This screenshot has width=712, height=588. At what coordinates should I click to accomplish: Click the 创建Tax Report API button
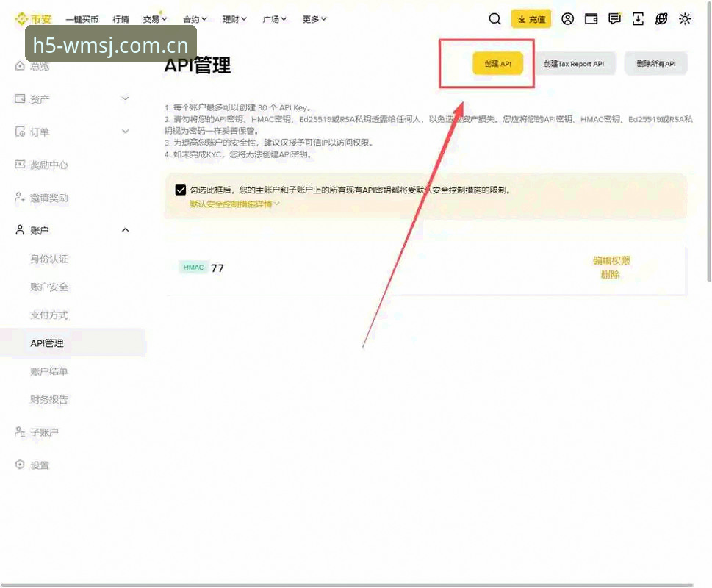tap(574, 63)
